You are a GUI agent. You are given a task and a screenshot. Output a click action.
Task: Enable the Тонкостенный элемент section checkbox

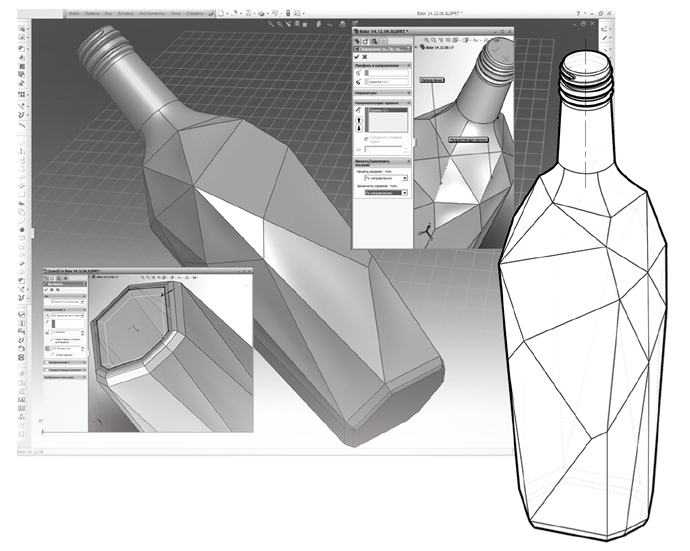pyautogui.click(x=47, y=370)
